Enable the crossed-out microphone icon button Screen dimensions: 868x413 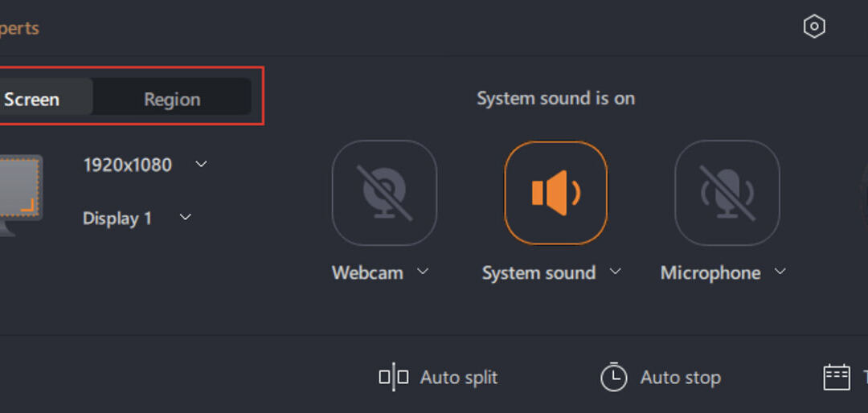click(x=727, y=193)
